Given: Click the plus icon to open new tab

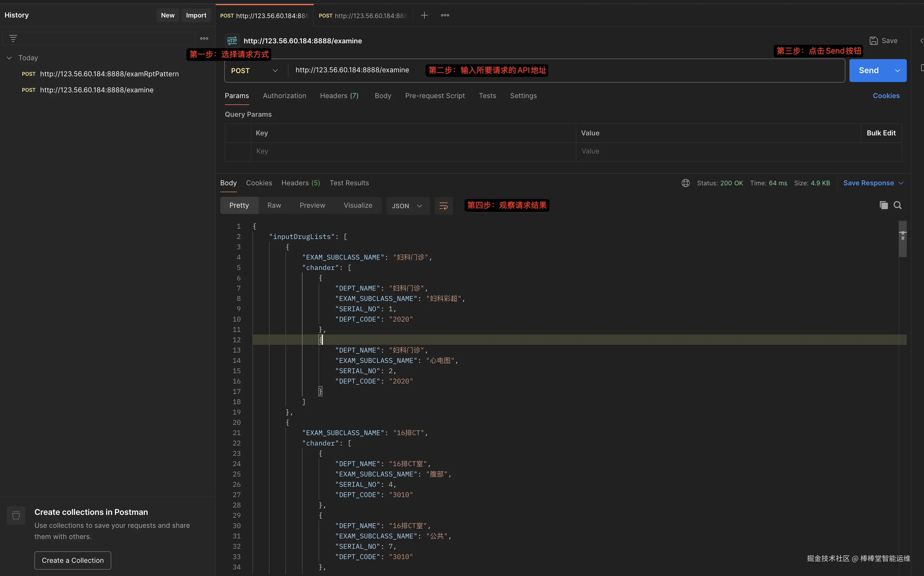Looking at the screenshot, I should [424, 15].
